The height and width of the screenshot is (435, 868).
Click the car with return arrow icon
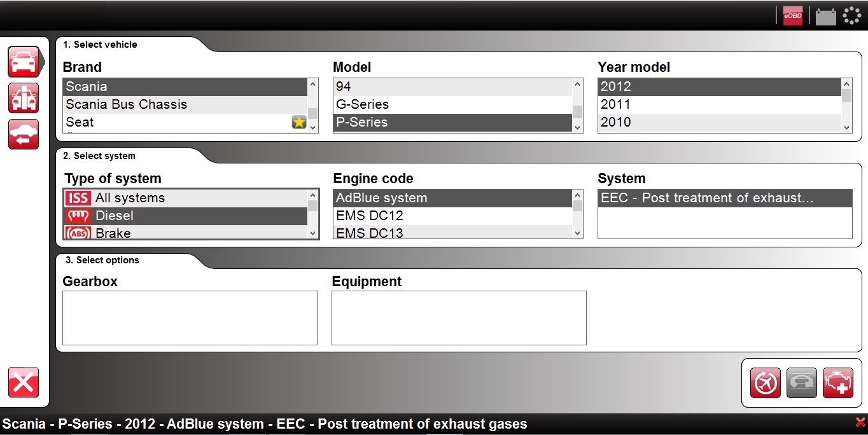pos(24,134)
